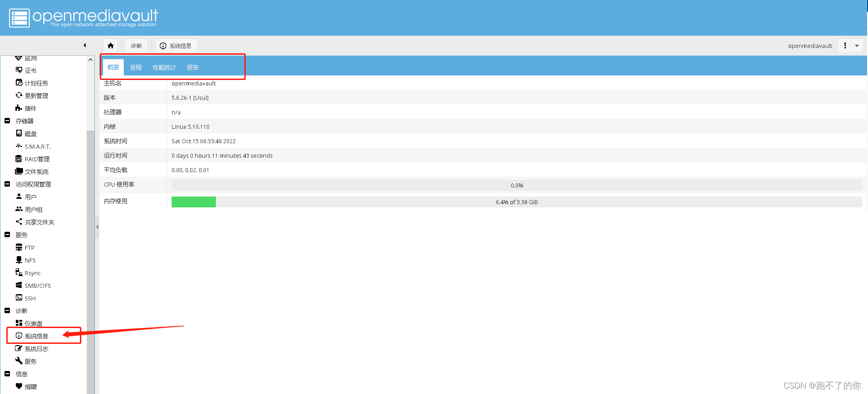
Task: Click the 更新管理 refresh icon
Action: click(19, 95)
